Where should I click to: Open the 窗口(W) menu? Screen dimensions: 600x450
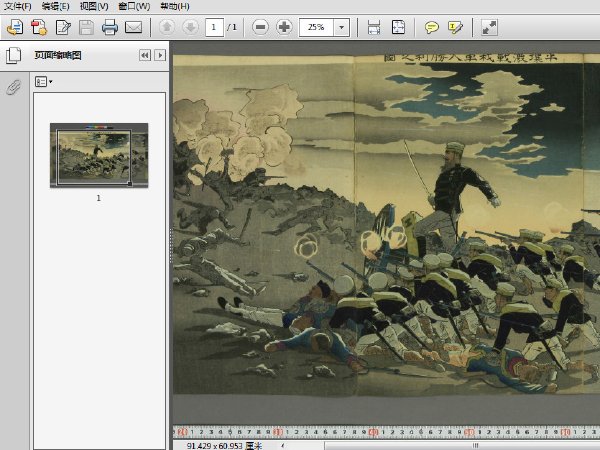(134, 6)
